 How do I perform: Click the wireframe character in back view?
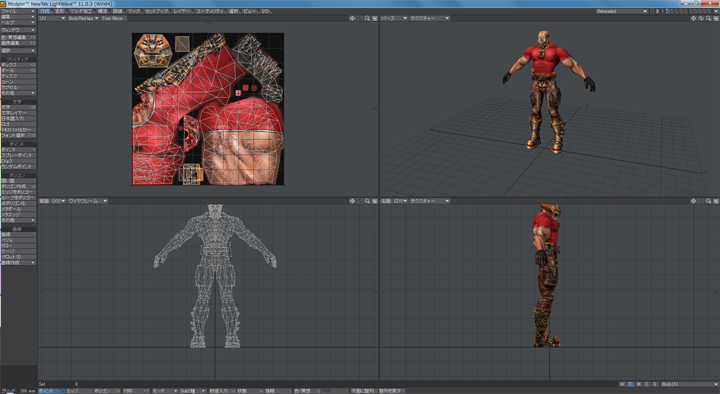215,276
